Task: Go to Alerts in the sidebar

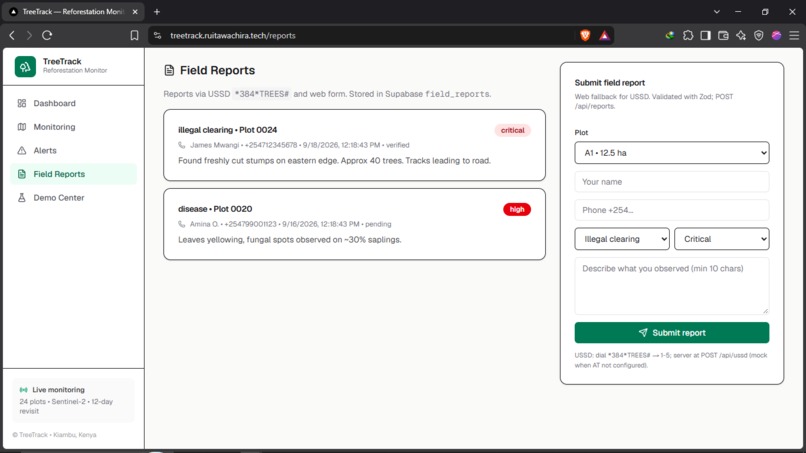Action: [74, 151]
